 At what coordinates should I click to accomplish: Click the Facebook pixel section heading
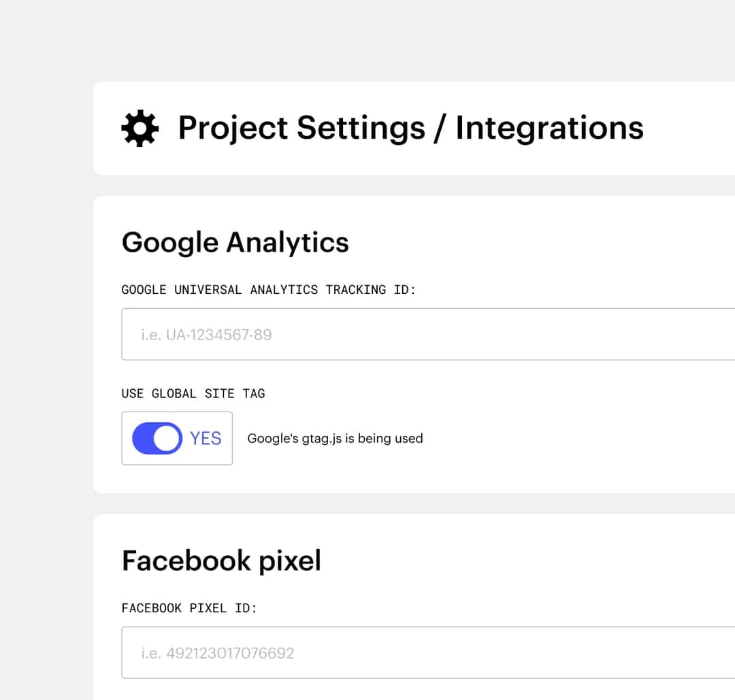coord(221,561)
